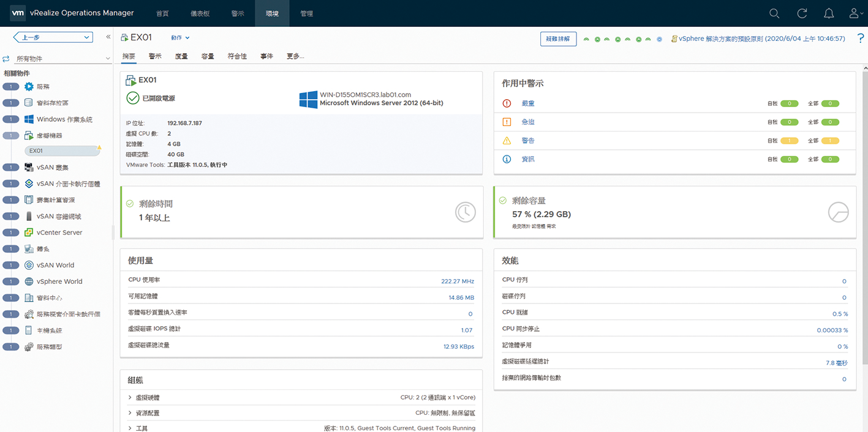
Task: Switch to the 符合性 tab
Action: 237,56
